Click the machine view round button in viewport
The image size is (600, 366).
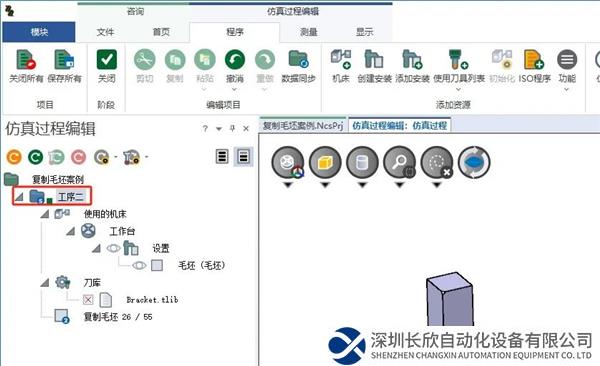pyautogui.click(x=288, y=163)
